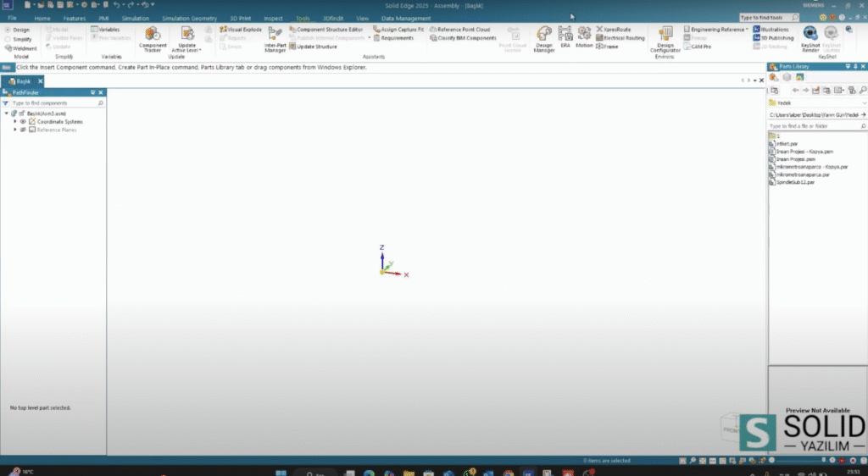This screenshot has height=476, width=868.
Task: Click Classify BIM Components
Action: click(464, 38)
